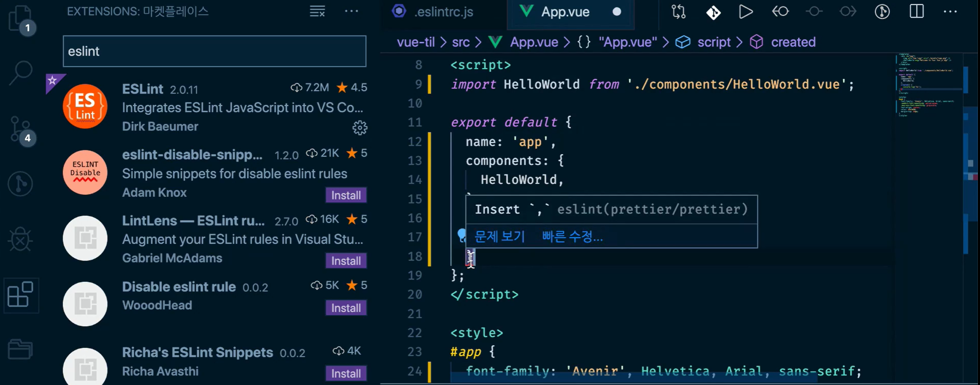Screen dimensions: 980x385
Task: Clear extensions search results icon
Action: point(317,11)
